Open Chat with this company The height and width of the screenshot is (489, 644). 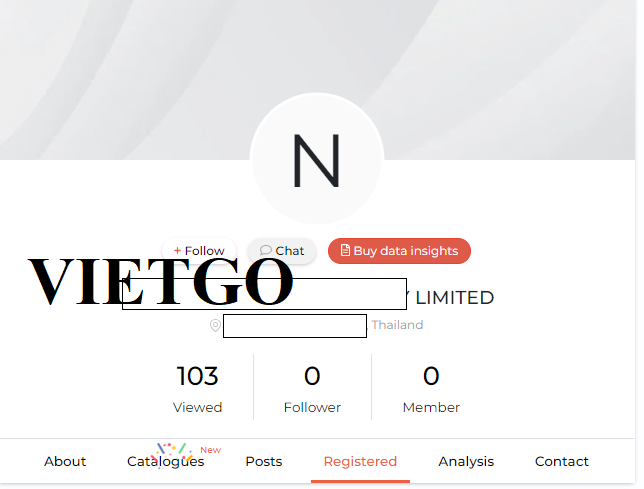coord(282,251)
